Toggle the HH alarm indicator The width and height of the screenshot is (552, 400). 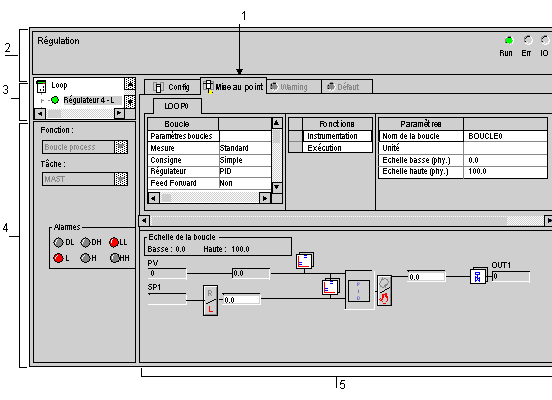[114, 258]
